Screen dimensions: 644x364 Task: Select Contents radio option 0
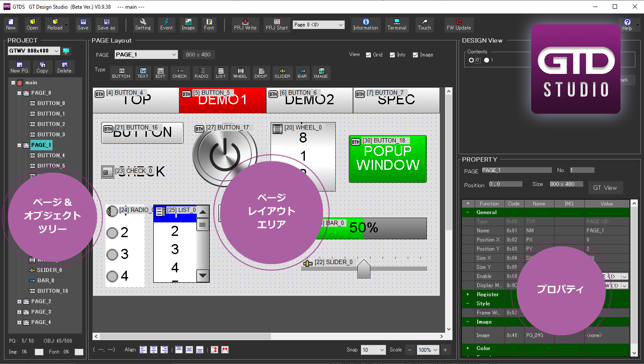tap(472, 60)
